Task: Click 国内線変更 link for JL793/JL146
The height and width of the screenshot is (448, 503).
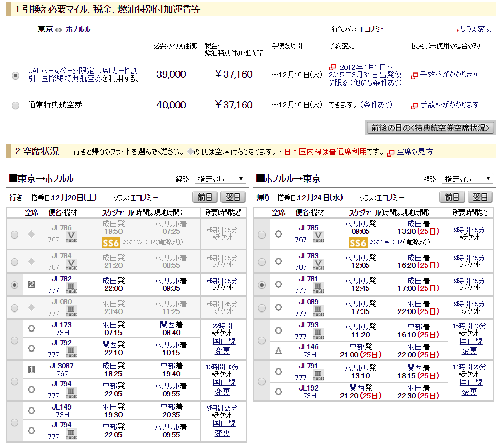Action: point(471,346)
